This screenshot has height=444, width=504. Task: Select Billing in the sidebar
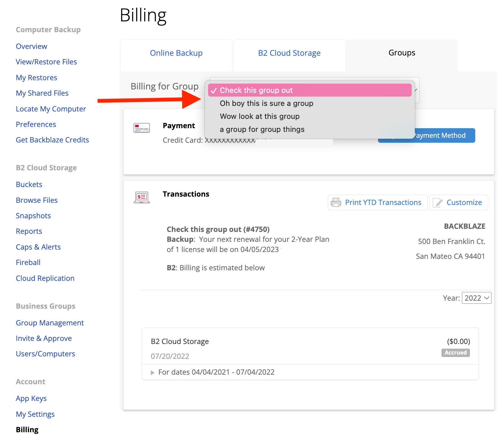click(27, 430)
